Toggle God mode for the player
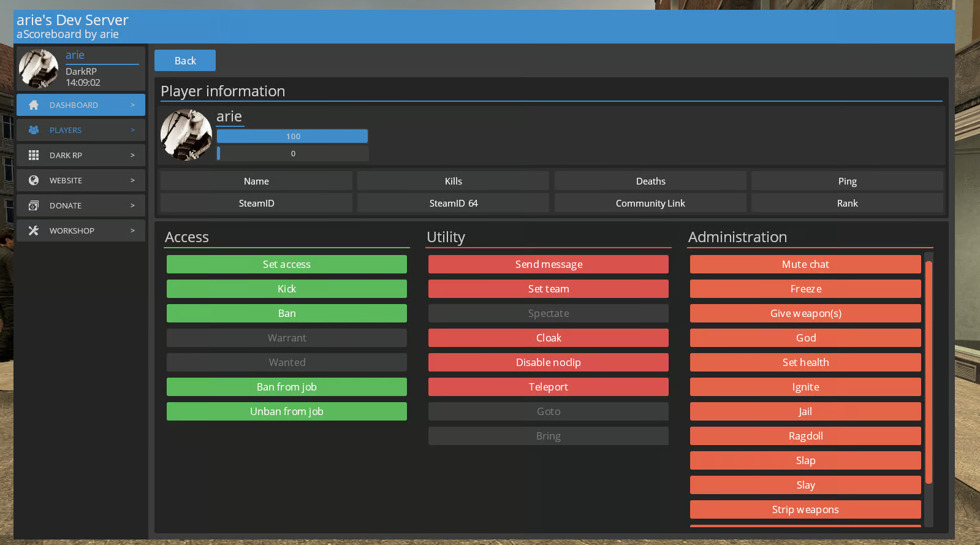980x545 pixels. tap(805, 338)
